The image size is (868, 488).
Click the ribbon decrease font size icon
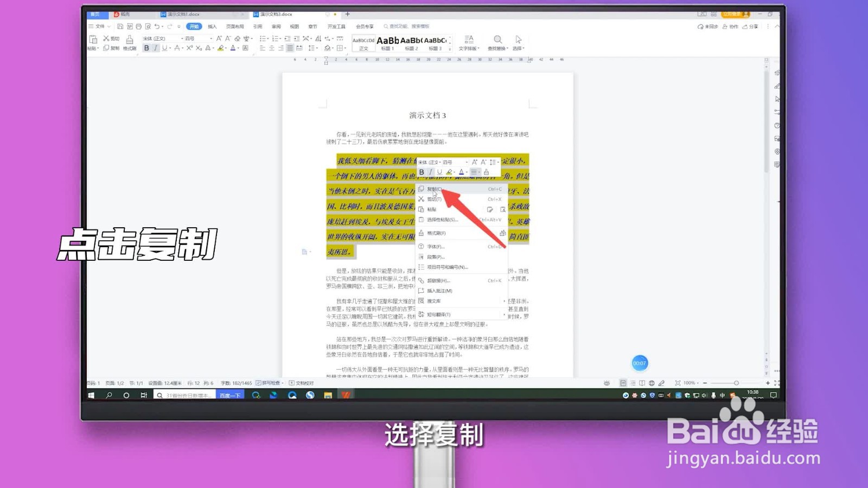[x=228, y=38]
